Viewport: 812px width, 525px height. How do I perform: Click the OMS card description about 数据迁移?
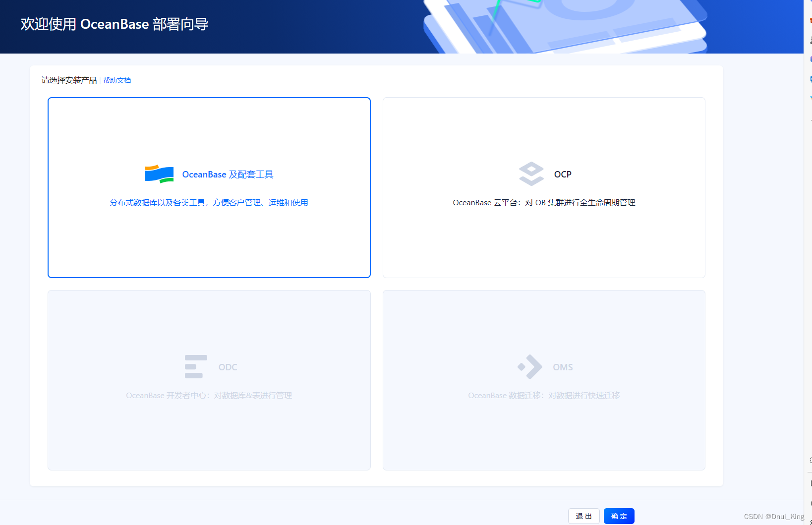[x=544, y=395]
